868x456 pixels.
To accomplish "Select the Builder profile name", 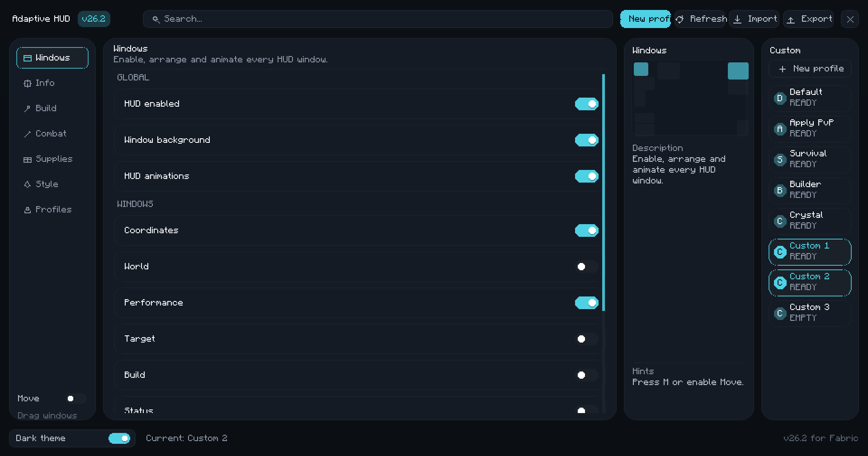I will [x=805, y=184].
